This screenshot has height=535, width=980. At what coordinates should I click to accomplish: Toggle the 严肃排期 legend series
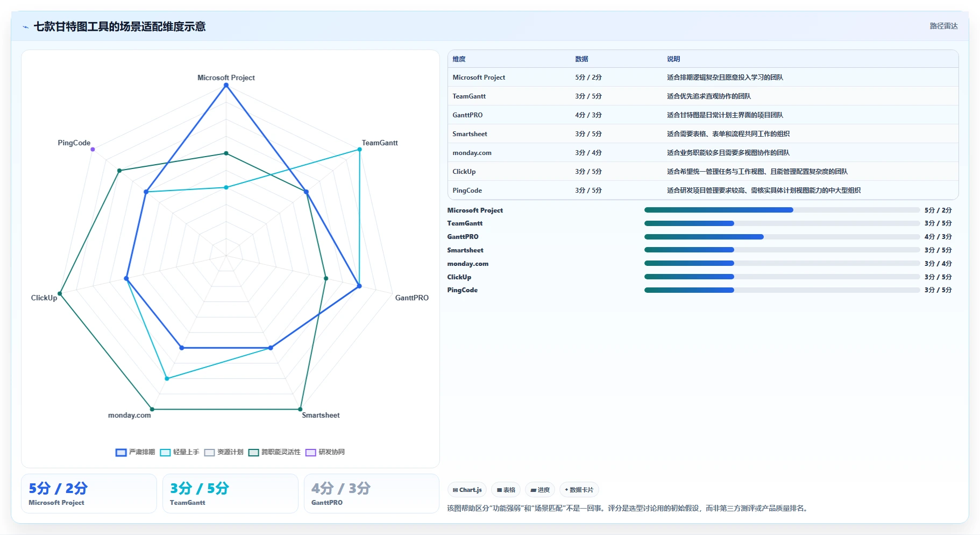(136, 452)
